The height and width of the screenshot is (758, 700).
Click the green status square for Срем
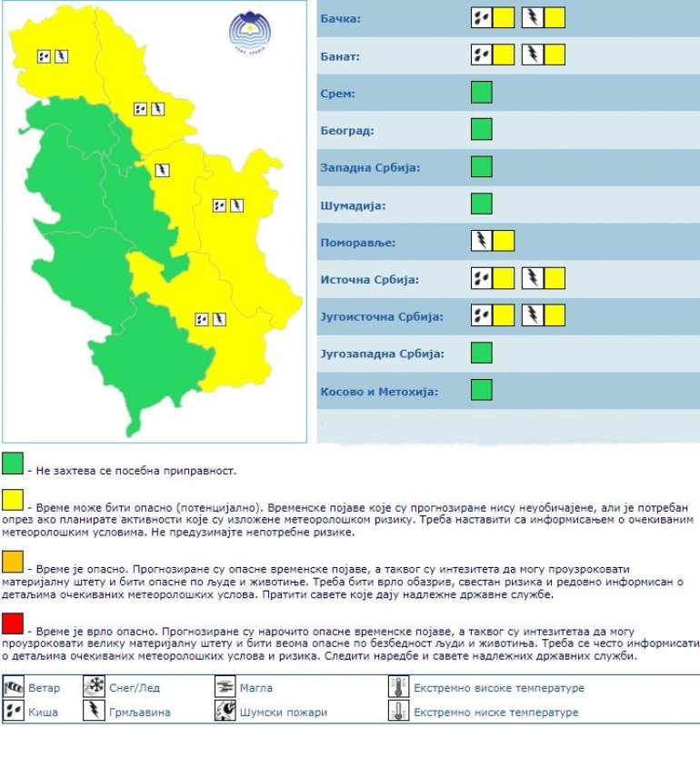click(x=482, y=93)
